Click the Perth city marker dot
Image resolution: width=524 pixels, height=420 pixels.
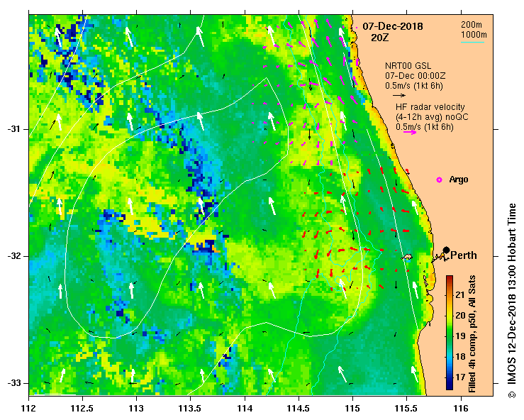(446, 250)
